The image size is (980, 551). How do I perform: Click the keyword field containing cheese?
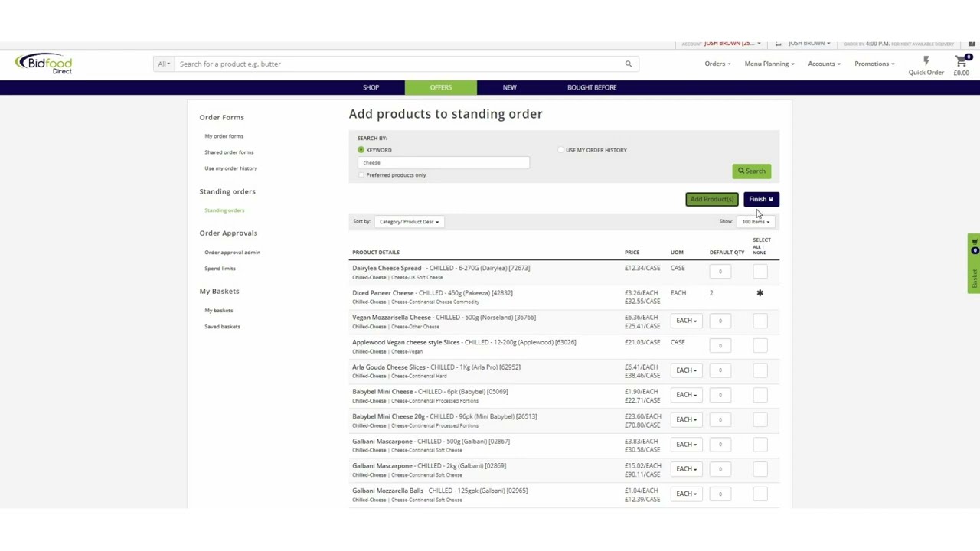point(443,163)
